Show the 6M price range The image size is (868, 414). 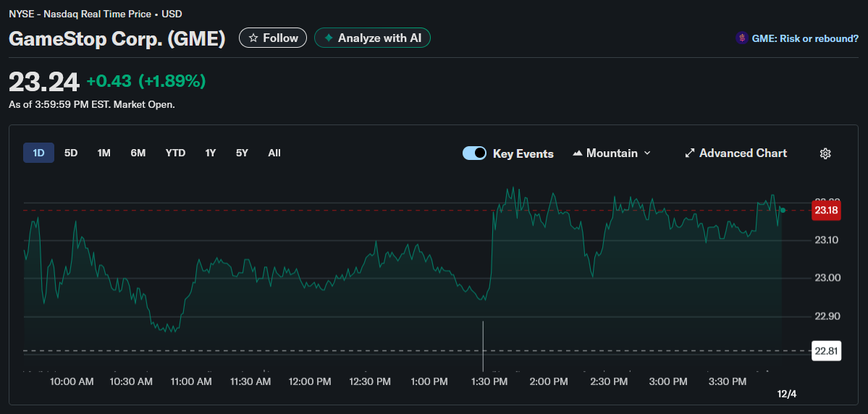click(x=138, y=153)
